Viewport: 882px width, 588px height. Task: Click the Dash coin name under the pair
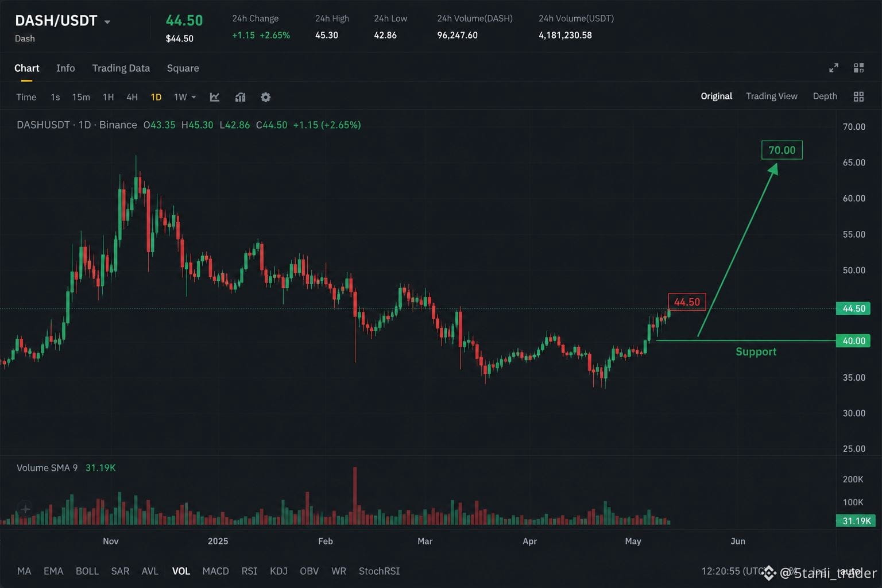pyautogui.click(x=25, y=38)
